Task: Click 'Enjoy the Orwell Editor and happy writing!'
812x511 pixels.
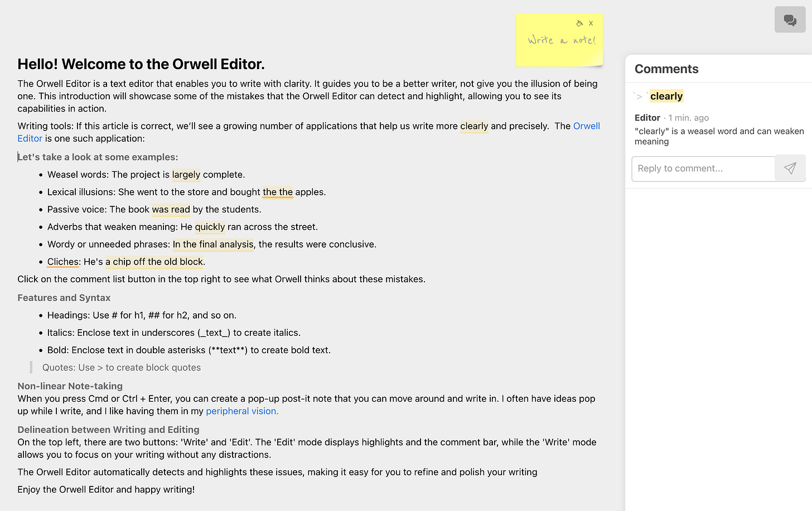Action: point(106,490)
